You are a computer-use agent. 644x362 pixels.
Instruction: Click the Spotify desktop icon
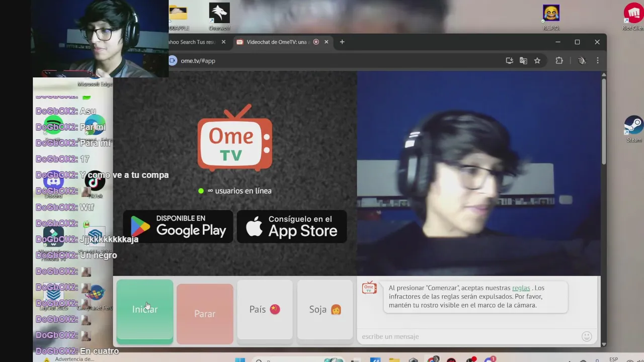(53, 126)
